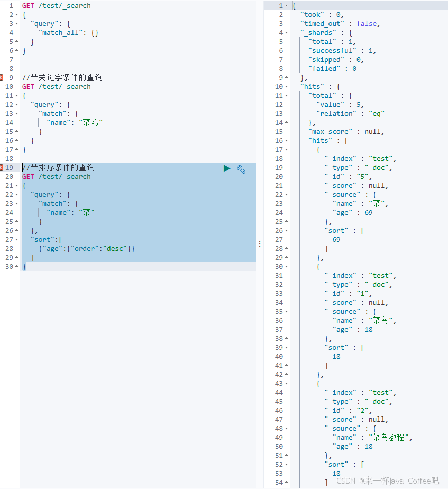Viewport: 448px width, 489px height.
Task: Collapse the "match" block at editor line 13
Action: pos(17,114)
